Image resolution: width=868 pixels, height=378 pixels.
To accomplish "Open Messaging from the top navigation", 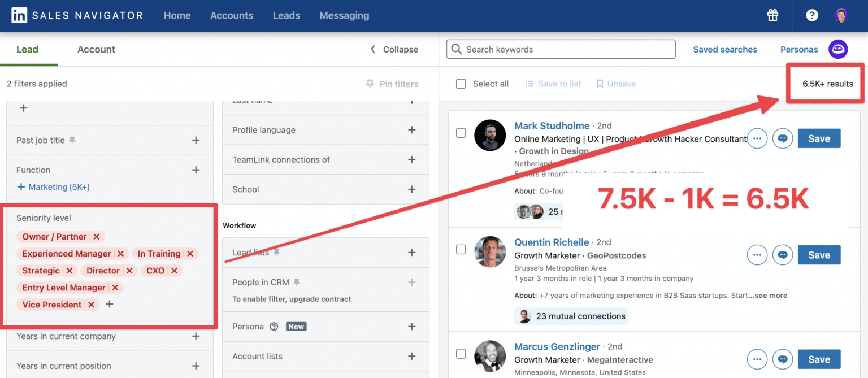I will click(344, 15).
